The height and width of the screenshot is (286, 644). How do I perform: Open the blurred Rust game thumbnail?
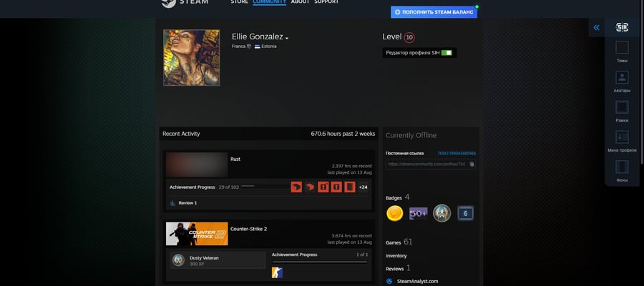pos(197,164)
